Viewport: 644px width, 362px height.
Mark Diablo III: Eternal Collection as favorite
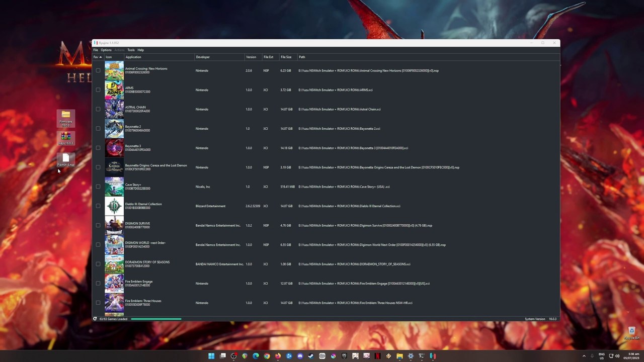(98, 206)
